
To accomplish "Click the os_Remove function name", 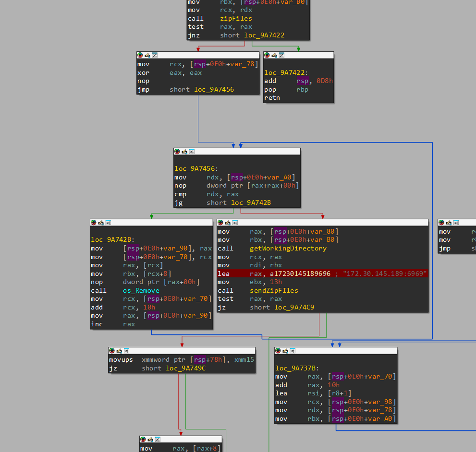I will (141, 290).
